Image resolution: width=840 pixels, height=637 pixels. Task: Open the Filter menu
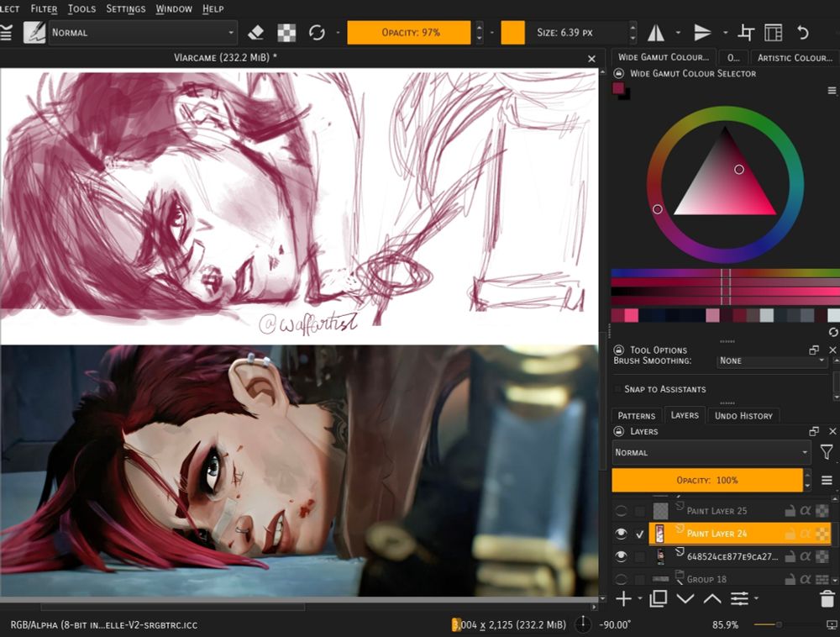click(44, 8)
